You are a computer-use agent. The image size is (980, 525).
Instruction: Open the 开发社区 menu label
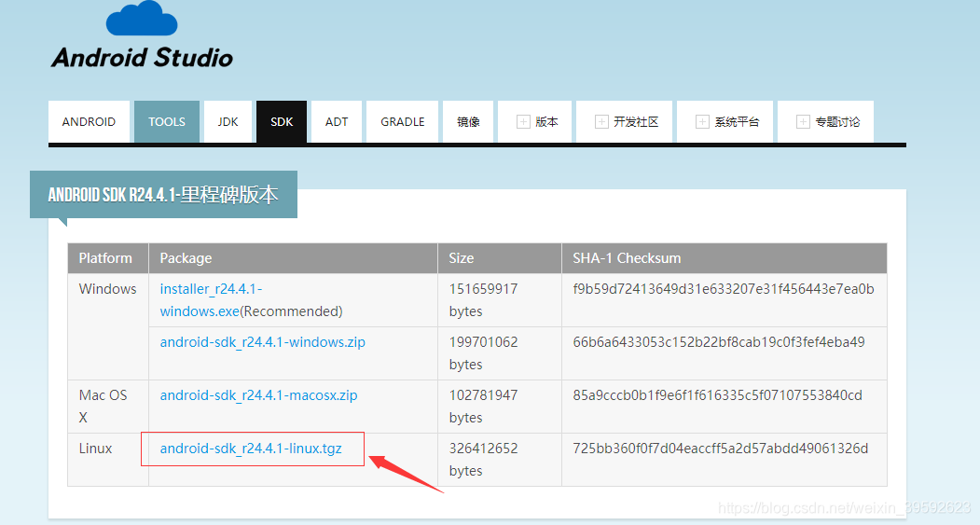tap(636, 122)
